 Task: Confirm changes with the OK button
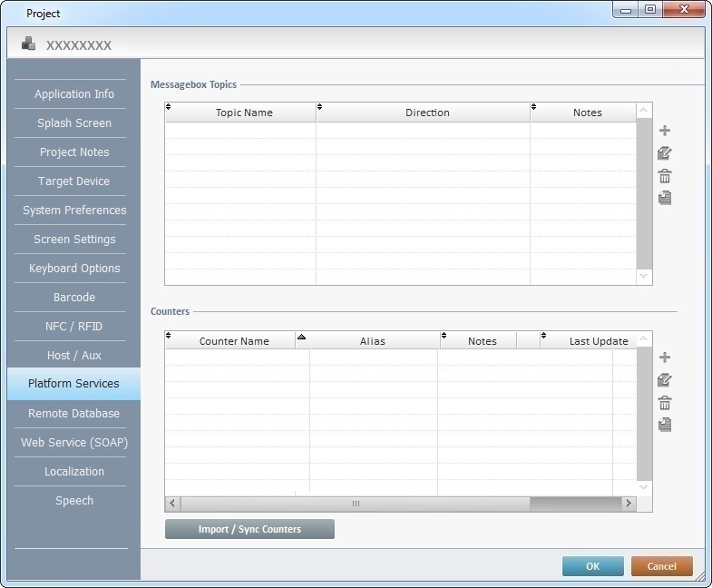click(592, 566)
